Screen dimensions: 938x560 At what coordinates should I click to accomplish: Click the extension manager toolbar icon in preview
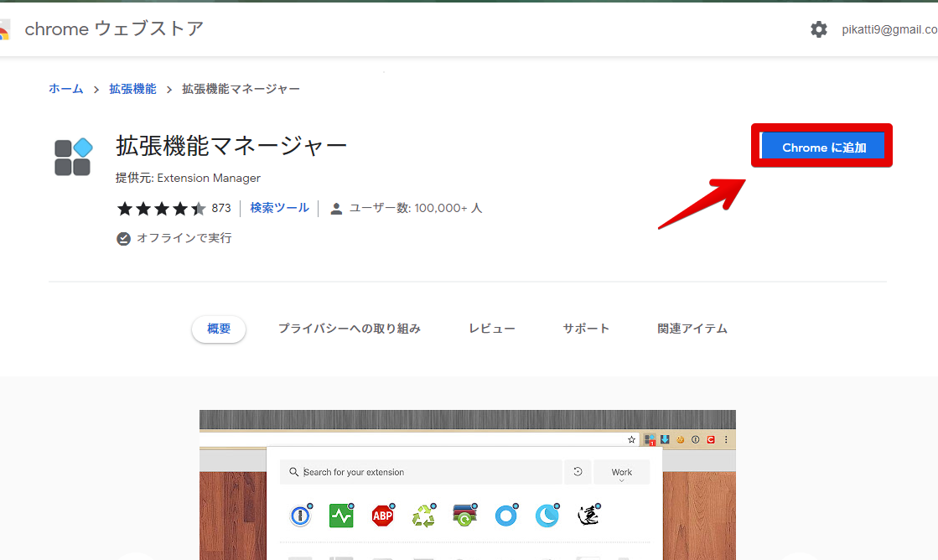click(650, 440)
